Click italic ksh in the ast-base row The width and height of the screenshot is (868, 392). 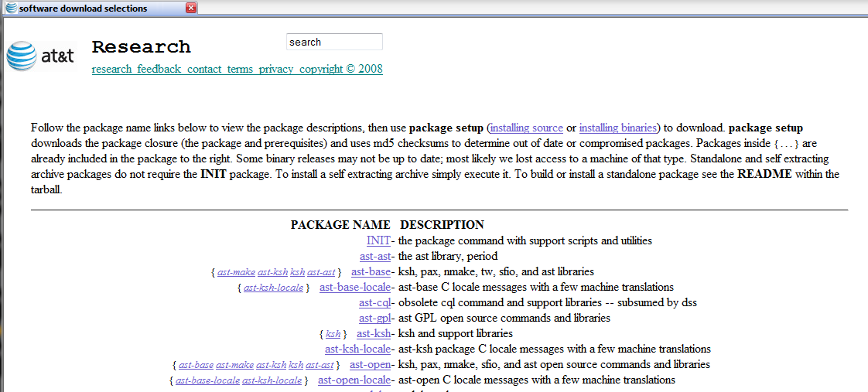(297, 272)
